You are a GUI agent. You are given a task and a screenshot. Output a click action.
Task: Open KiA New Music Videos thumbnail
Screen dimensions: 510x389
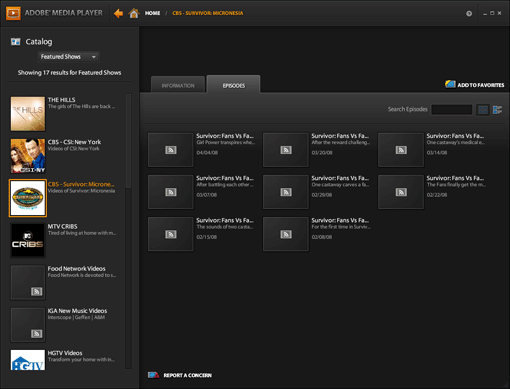pyautogui.click(x=28, y=325)
